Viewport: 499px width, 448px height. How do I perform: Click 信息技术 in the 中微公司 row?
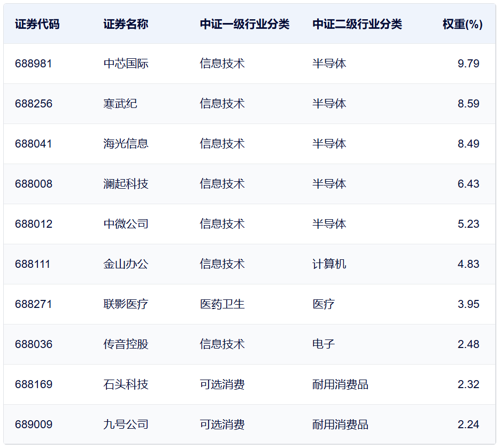(222, 224)
